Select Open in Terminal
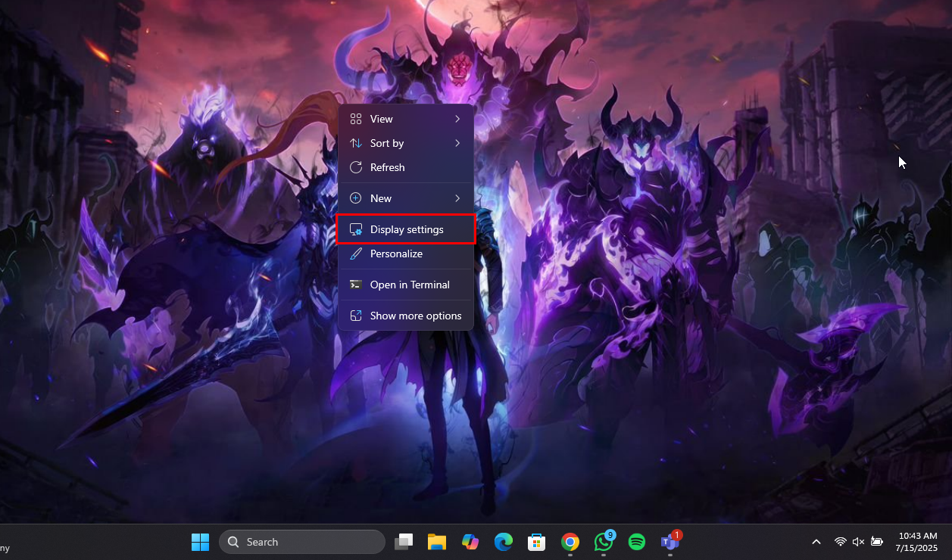Screen dimensions: 952x560 point(406,285)
